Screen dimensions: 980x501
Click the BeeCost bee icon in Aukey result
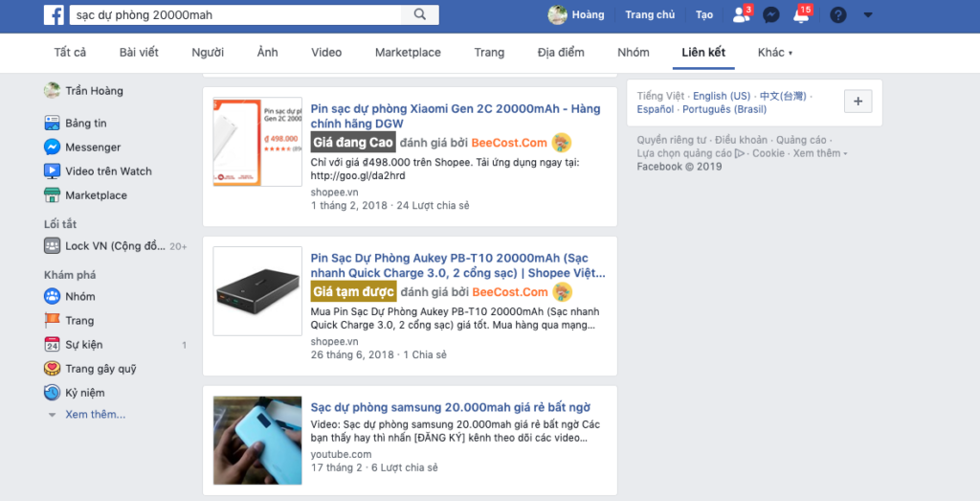pyautogui.click(x=563, y=292)
